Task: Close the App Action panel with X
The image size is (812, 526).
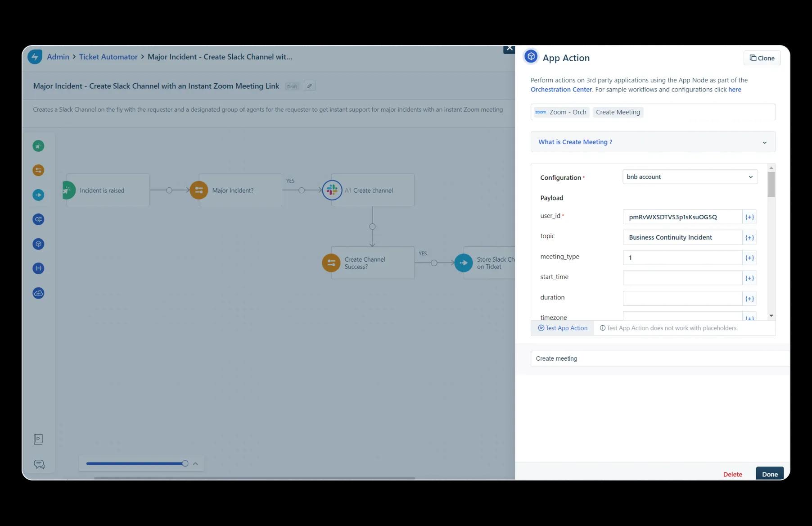Action: (509, 48)
